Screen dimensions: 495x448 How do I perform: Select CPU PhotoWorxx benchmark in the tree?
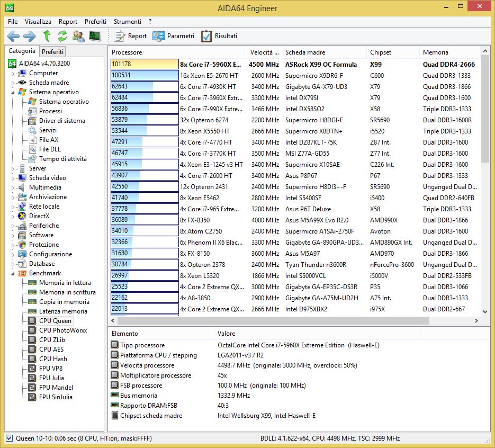[x=62, y=330]
